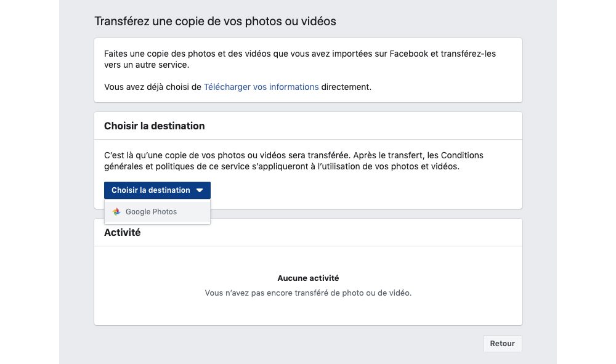Viewport: 616px width, 364px height.
Task: Open the Choisir la destination dropdown button
Action: (x=157, y=190)
